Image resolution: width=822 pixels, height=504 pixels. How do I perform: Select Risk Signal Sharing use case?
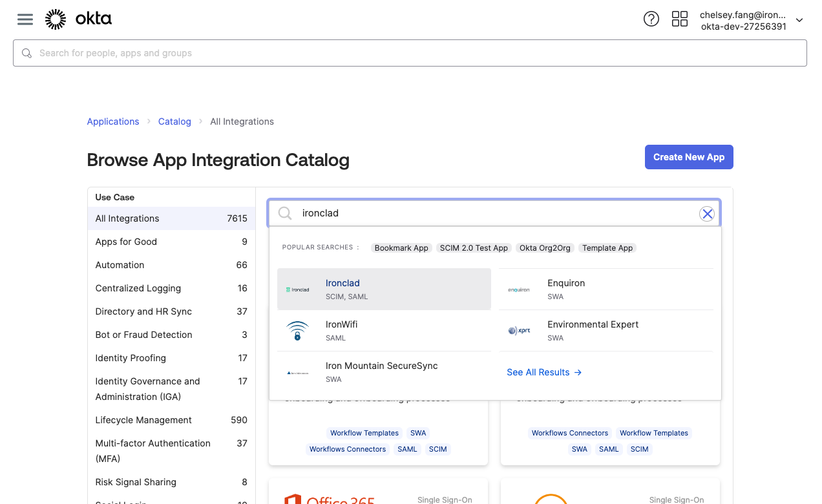coord(171,482)
